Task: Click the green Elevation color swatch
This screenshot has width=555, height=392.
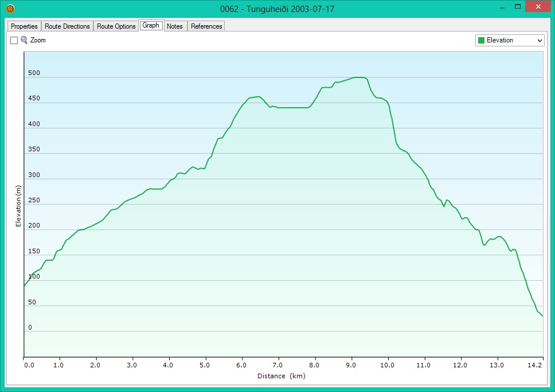Action: (x=481, y=40)
